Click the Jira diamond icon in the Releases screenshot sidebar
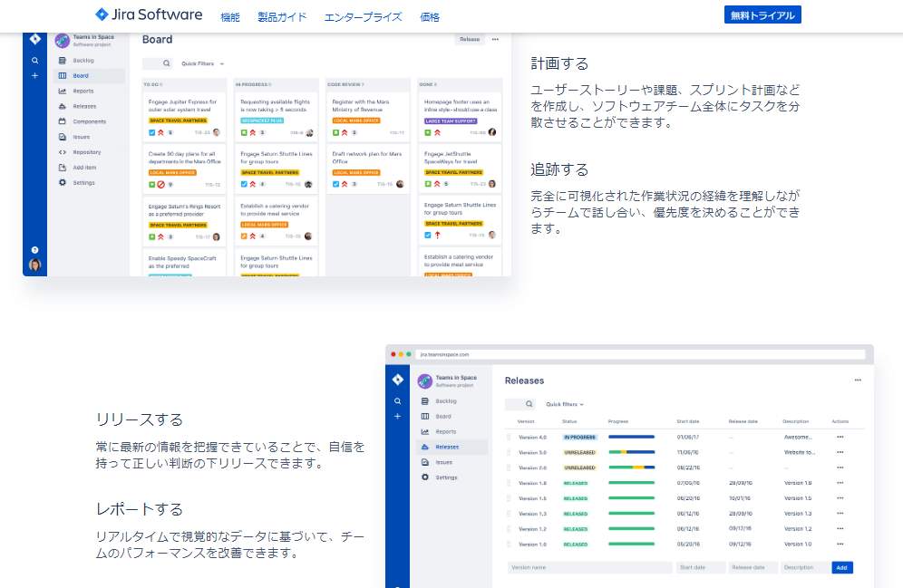 click(397, 379)
